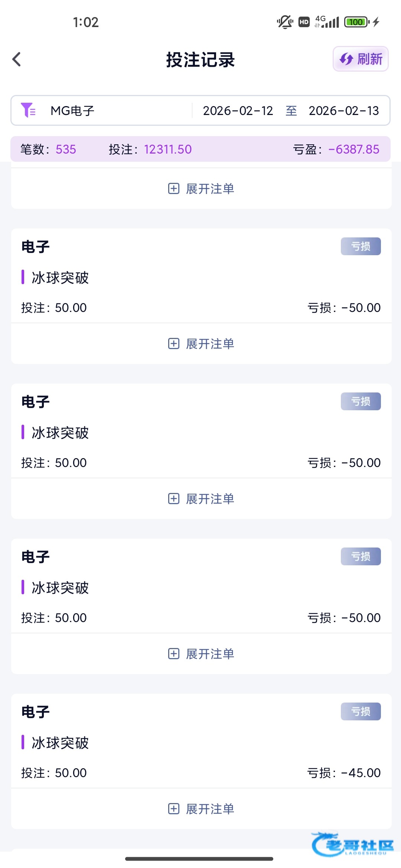
Task: Tap 亏损 badge on second 冰球突破 record
Action: tap(361, 401)
